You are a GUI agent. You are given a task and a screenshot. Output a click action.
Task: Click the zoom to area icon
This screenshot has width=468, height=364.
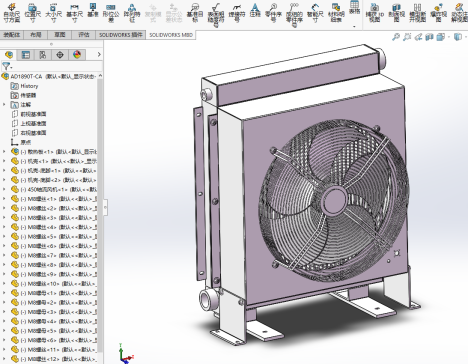(x=407, y=37)
